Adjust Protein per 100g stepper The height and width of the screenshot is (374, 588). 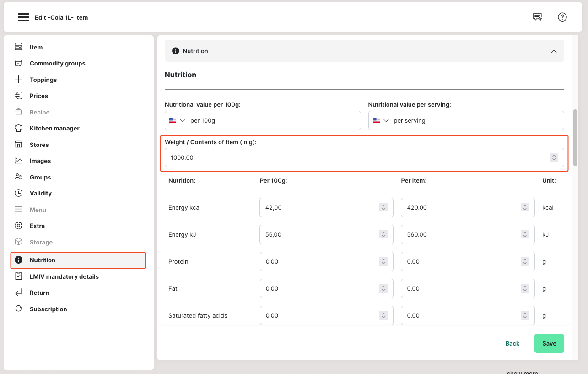point(383,261)
